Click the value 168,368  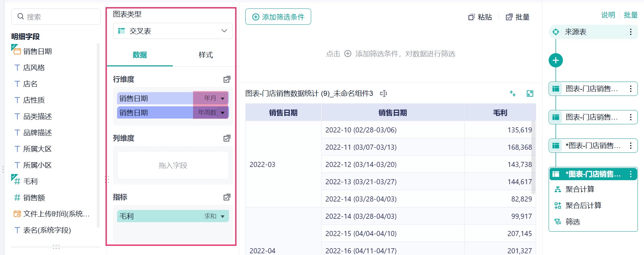click(519, 147)
